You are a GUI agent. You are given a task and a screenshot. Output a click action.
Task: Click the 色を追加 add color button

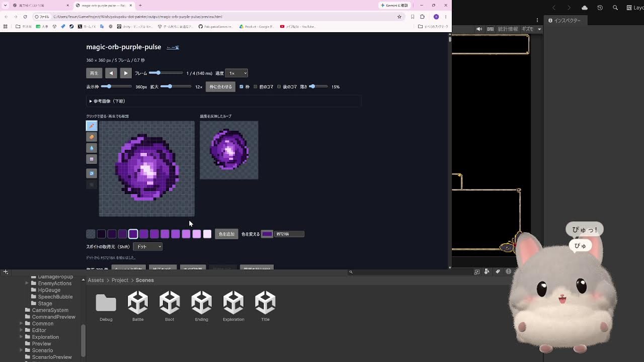coord(226,234)
